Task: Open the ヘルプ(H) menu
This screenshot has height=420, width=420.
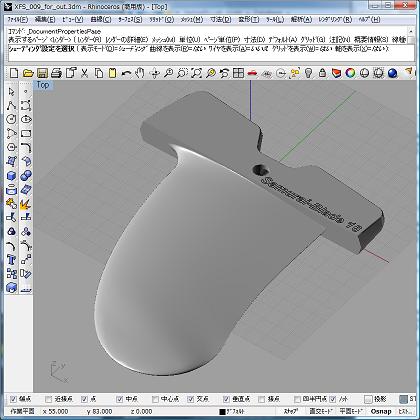Action: pyautogui.click(x=369, y=20)
